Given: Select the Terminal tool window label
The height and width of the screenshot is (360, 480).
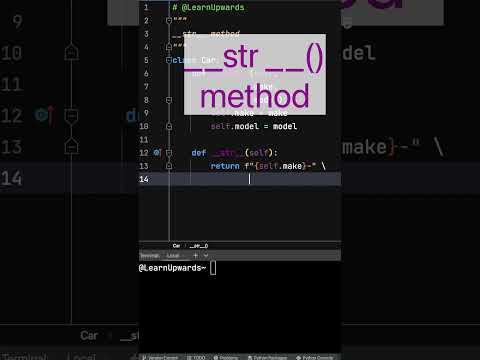Looking at the screenshot, I should pyautogui.click(x=149, y=256).
